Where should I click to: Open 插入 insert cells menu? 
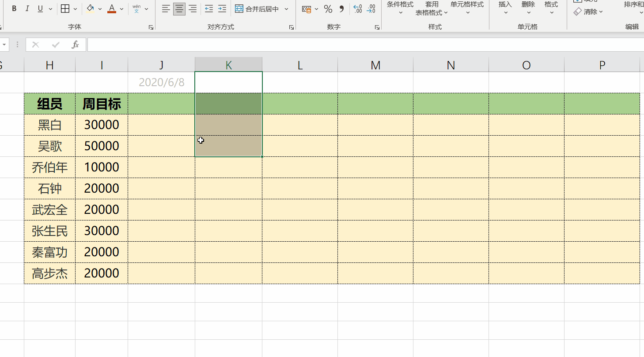pyautogui.click(x=505, y=8)
